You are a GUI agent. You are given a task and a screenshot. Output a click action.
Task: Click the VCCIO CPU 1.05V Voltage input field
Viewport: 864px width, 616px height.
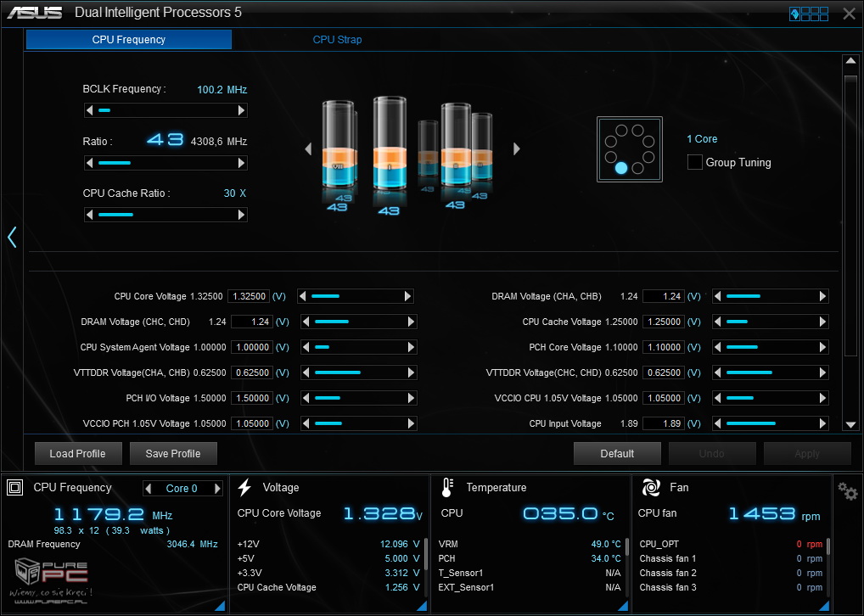tap(664, 398)
